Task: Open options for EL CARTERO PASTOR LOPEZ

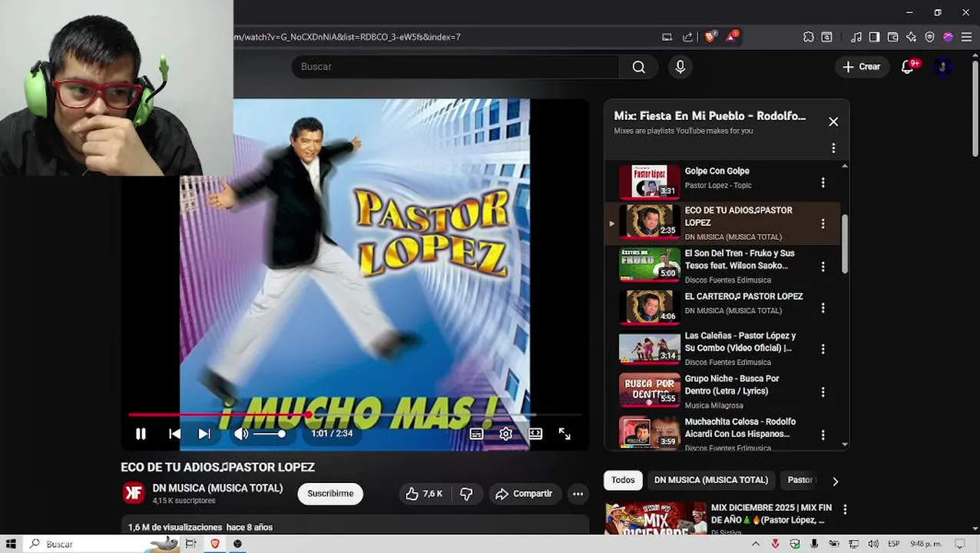Action: (x=823, y=308)
